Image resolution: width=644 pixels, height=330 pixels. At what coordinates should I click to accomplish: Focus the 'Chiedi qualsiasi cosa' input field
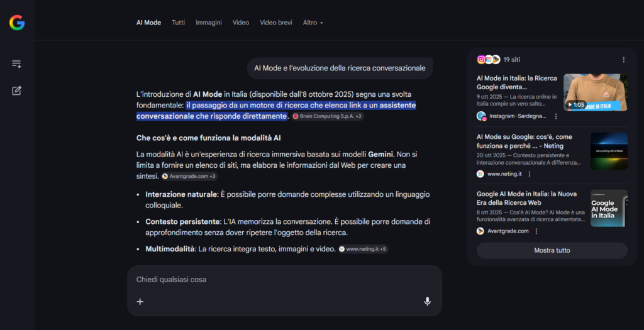[284, 280]
